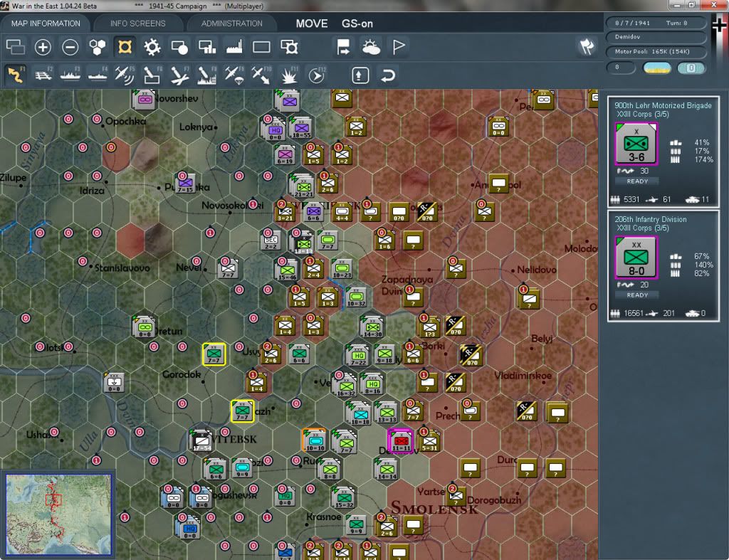Click the overlapping windows toolbar icon
The height and width of the screenshot is (560, 729).
(x=16, y=47)
